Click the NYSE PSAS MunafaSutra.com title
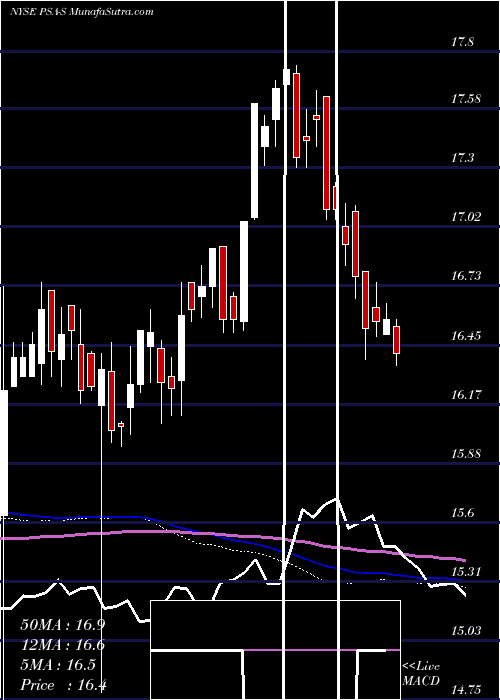The width and height of the screenshot is (500, 700). pos(82,12)
